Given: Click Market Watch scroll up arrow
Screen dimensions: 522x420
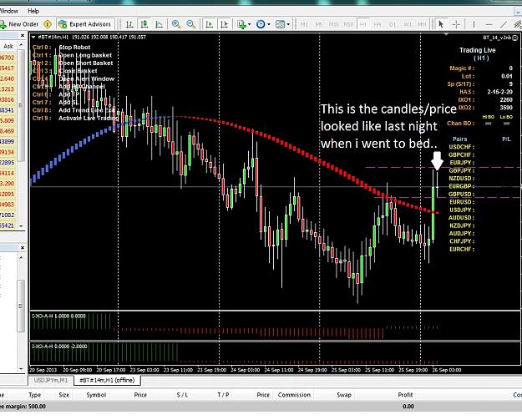Looking at the screenshot, I should (22, 44).
